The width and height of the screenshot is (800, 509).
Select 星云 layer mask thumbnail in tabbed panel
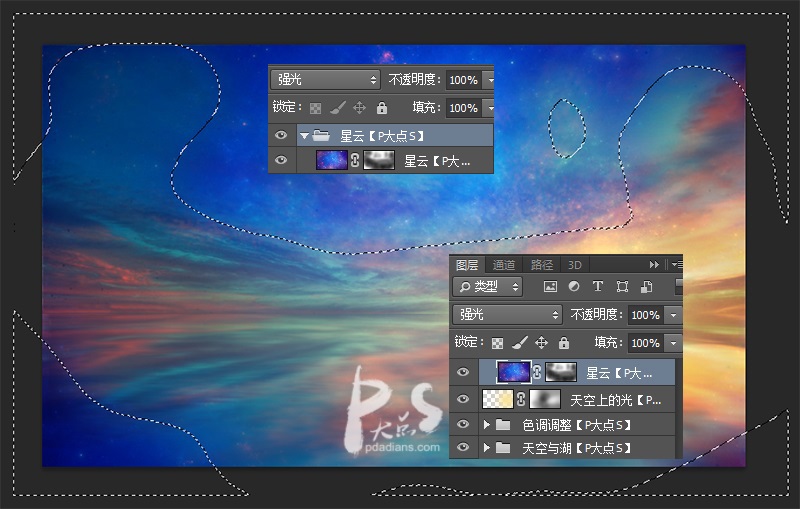point(561,372)
